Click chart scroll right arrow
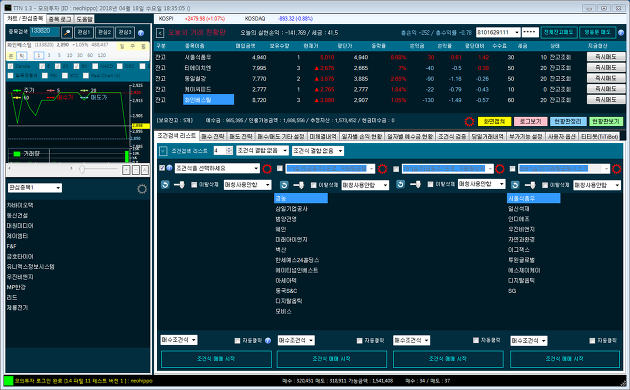 (x=72, y=169)
